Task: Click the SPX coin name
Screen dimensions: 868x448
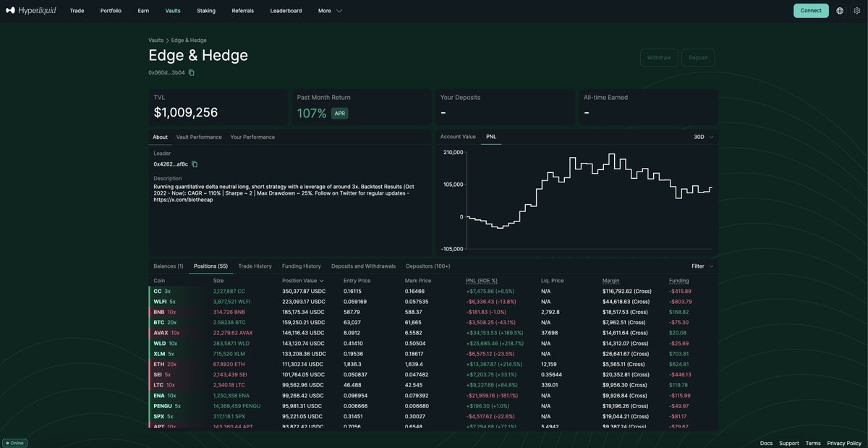Action: coord(158,417)
